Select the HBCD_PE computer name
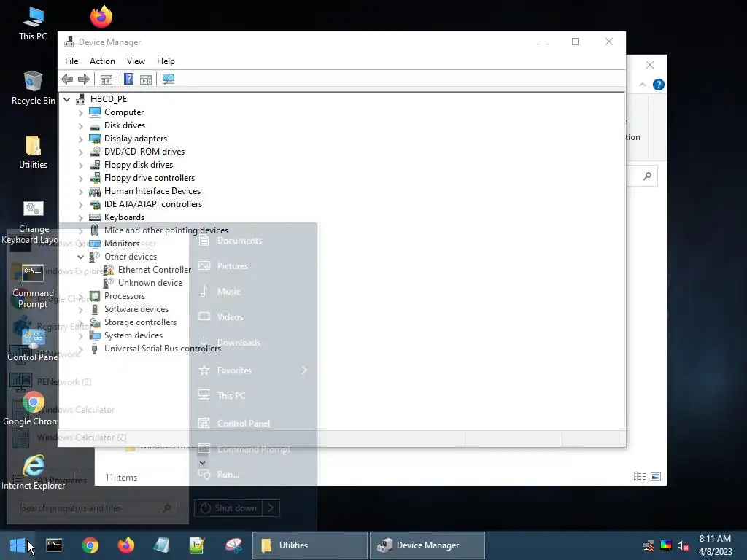The height and width of the screenshot is (560, 747). (109, 99)
